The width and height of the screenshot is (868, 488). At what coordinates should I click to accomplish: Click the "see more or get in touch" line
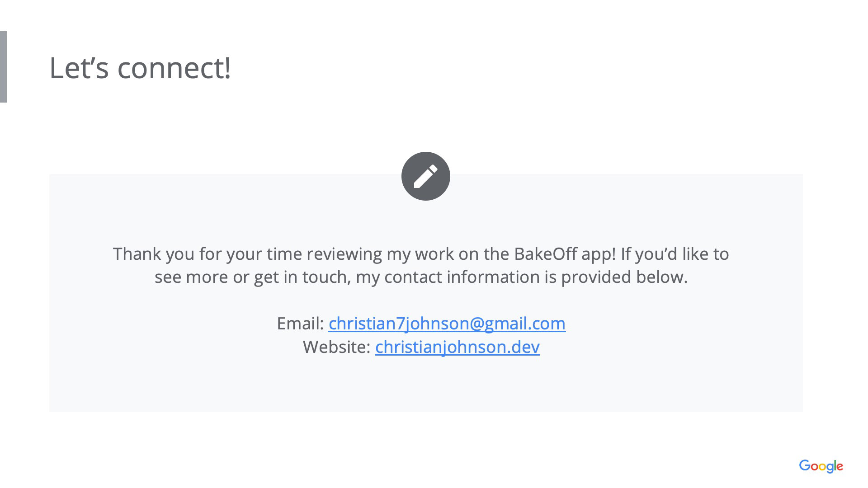click(421, 277)
